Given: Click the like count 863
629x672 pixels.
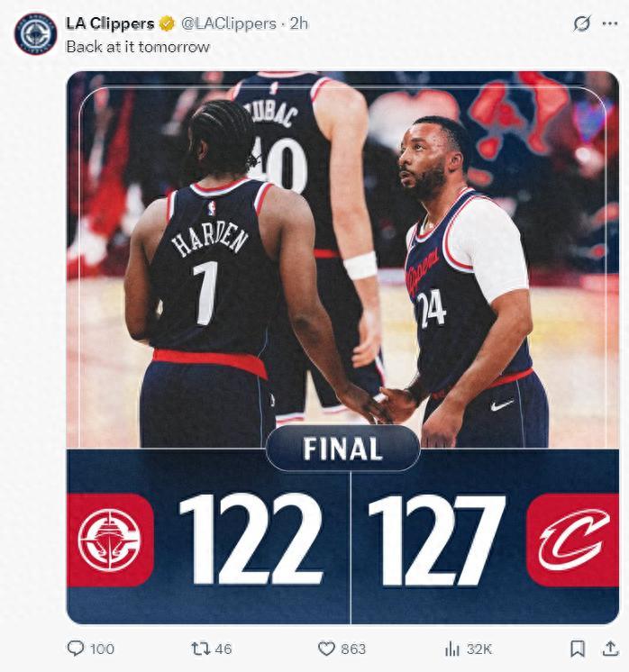Looking at the screenshot, I should 353,649.
